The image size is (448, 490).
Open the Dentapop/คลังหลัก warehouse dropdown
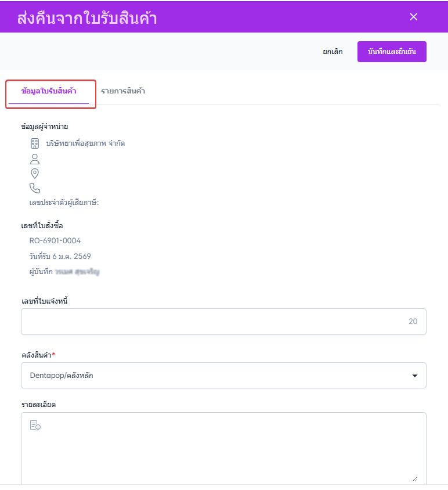pyautogui.click(x=223, y=375)
